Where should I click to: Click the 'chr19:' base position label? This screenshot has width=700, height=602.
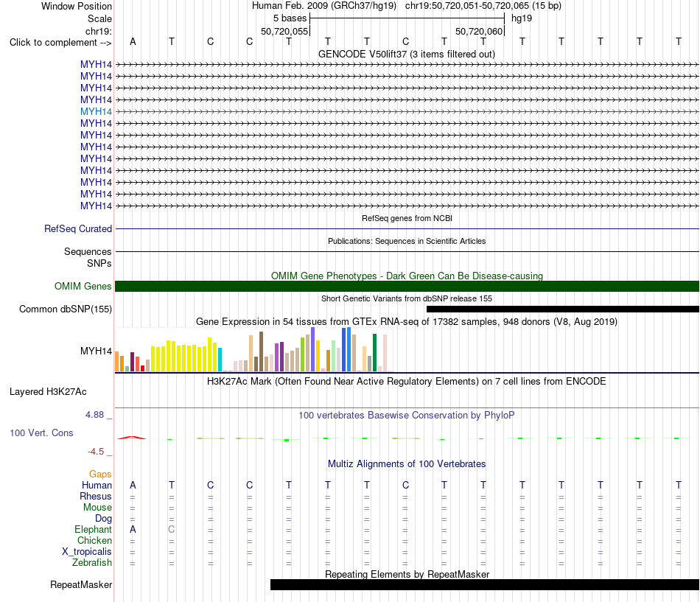click(x=98, y=31)
